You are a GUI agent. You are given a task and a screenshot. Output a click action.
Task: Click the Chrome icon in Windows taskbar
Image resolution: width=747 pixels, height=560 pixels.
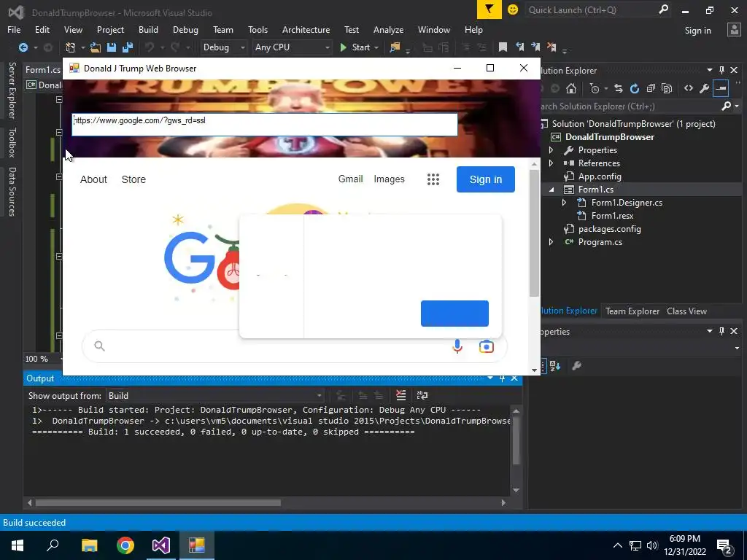coord(125,545)
